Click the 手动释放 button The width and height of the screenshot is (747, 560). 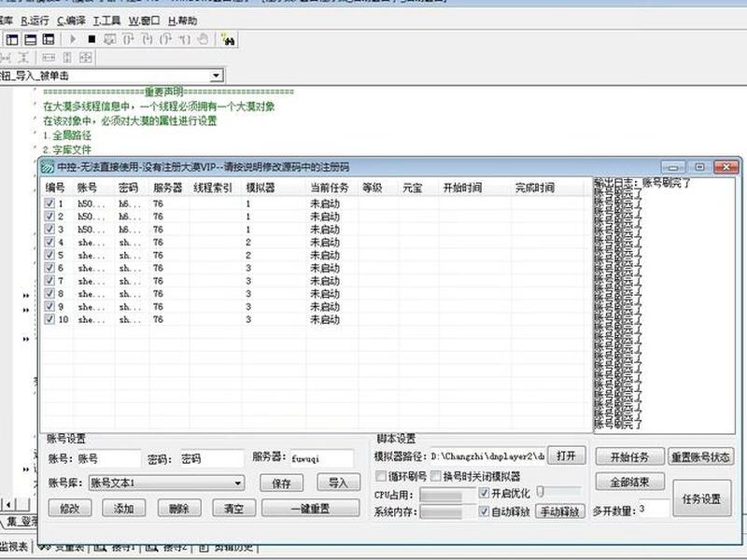pyautogui.click(x=559, y=511)
